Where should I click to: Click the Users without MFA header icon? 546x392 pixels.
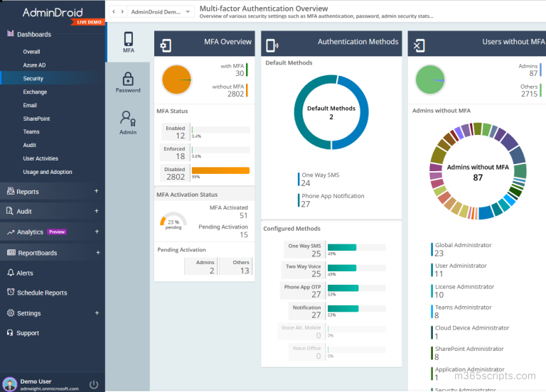click(x=419, y=45)
